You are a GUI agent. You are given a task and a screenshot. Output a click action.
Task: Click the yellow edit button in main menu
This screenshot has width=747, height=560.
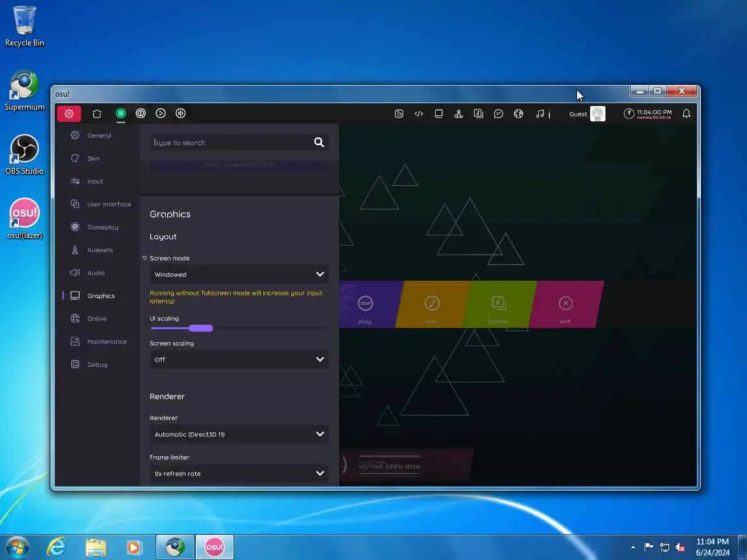433,304
